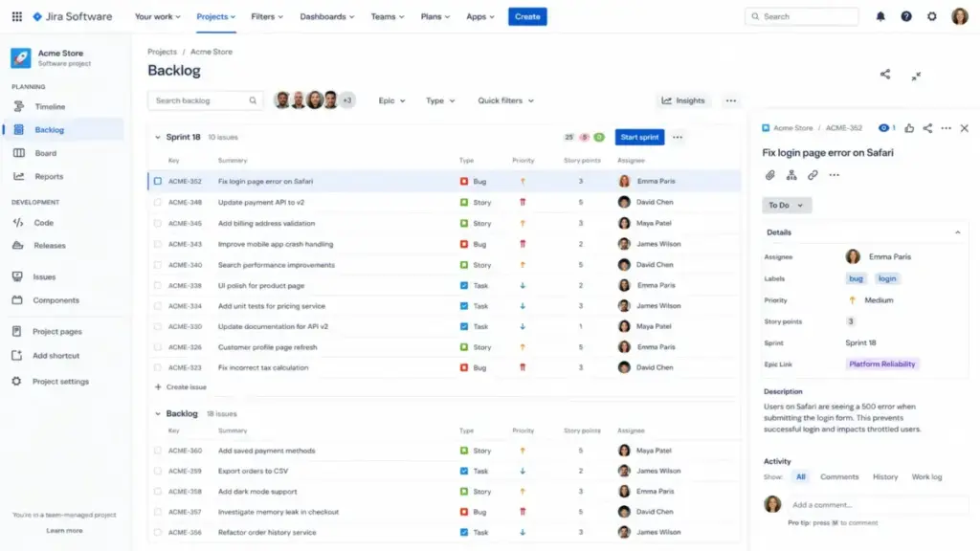Screen dimensions: 980x551
Task: Open the app switcher grid icon
Action: (17, 17)
